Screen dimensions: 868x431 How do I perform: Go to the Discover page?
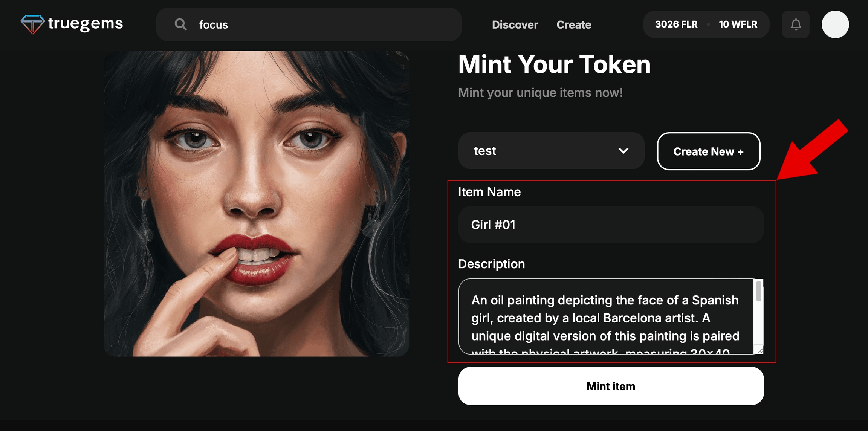515,24
